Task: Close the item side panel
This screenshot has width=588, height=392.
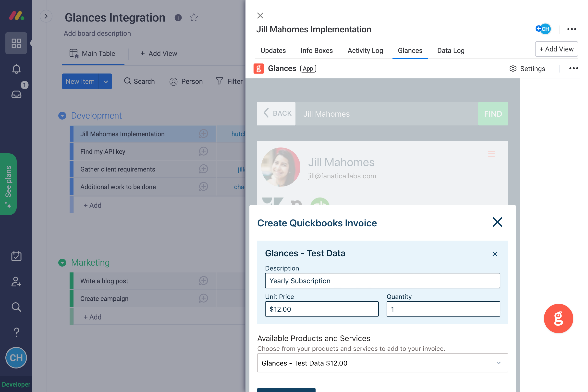Action: coord(260,15)
